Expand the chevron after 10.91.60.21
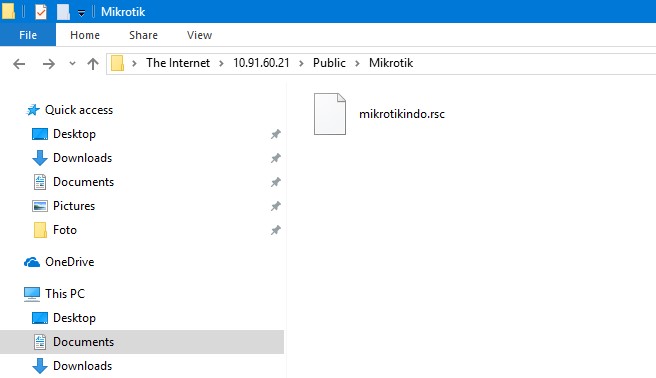 (x=301, y=64)
